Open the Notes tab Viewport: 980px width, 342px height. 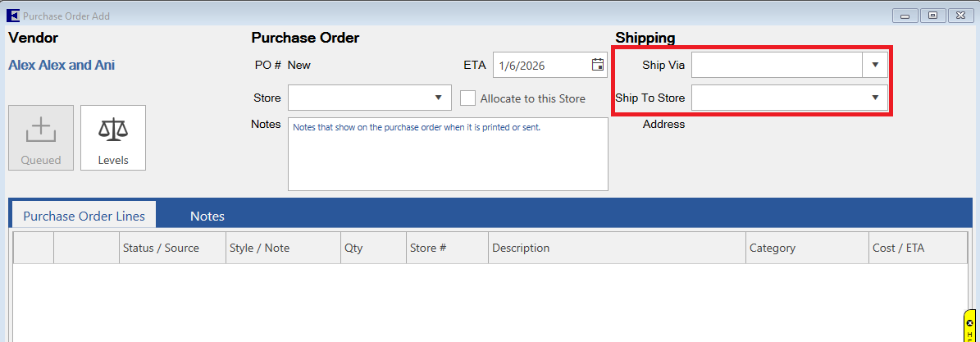207,217
